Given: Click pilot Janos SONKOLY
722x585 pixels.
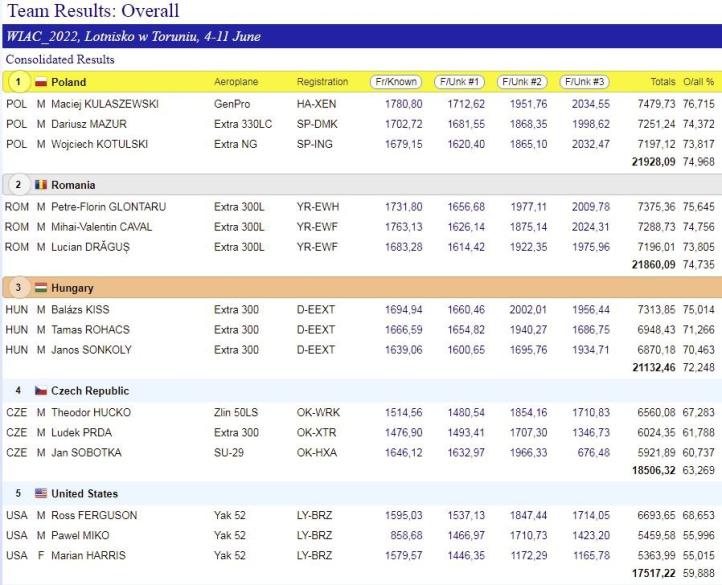Looking at the screenshot, I should coord(92,350).
